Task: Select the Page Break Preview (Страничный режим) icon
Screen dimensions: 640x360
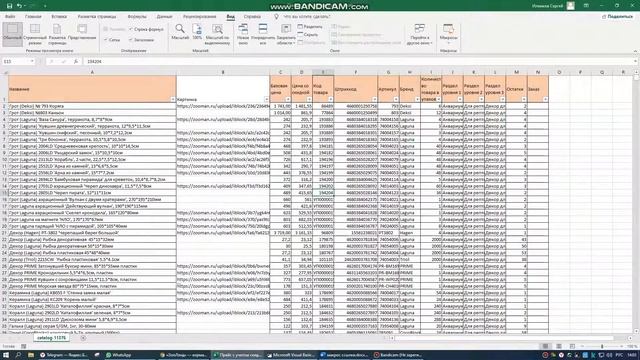Action: pyautogui.click(x=35, y=33)
